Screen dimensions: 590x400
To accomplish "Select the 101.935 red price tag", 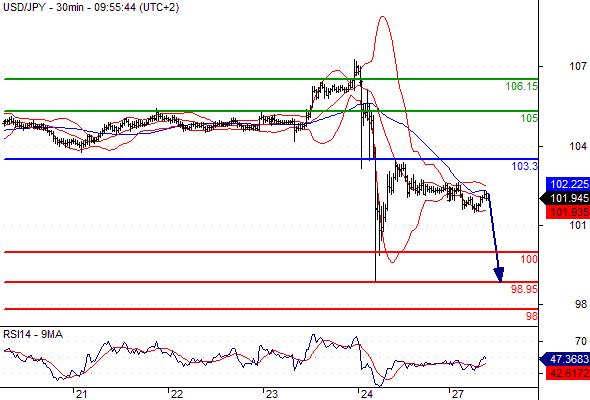I will point(568,212).
